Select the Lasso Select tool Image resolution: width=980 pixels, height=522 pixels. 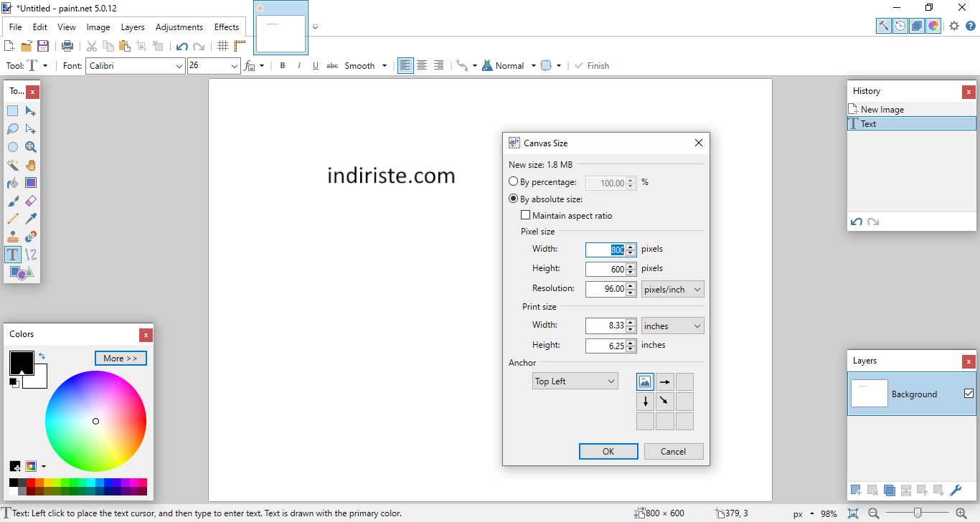[13, 129]
